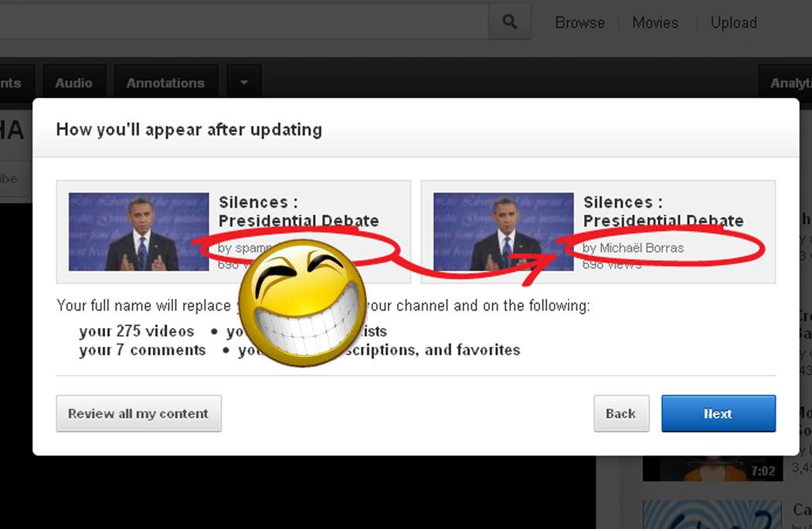Click the yellow grinning smiley face
Image resolution: width=812 pixels, height=529 pixels.
coord(302,301)
